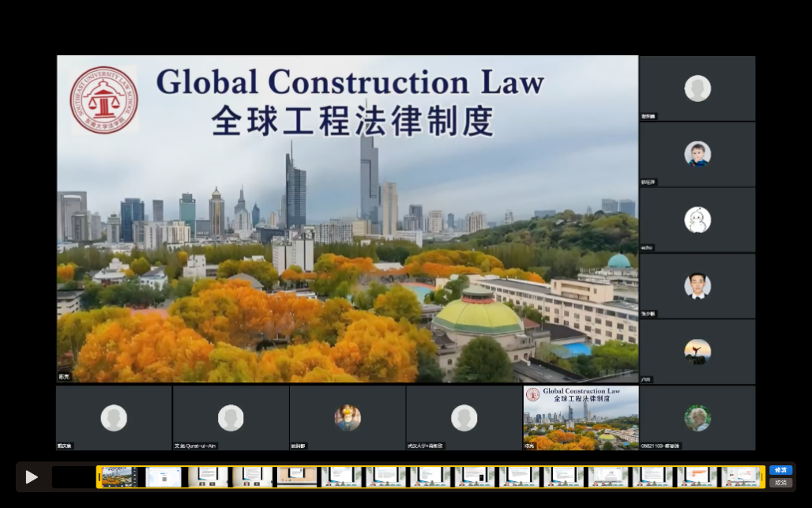This screenshot has width=812, height=508.
Task: Select the child photo participant avatar
Action: pos(697,154)
